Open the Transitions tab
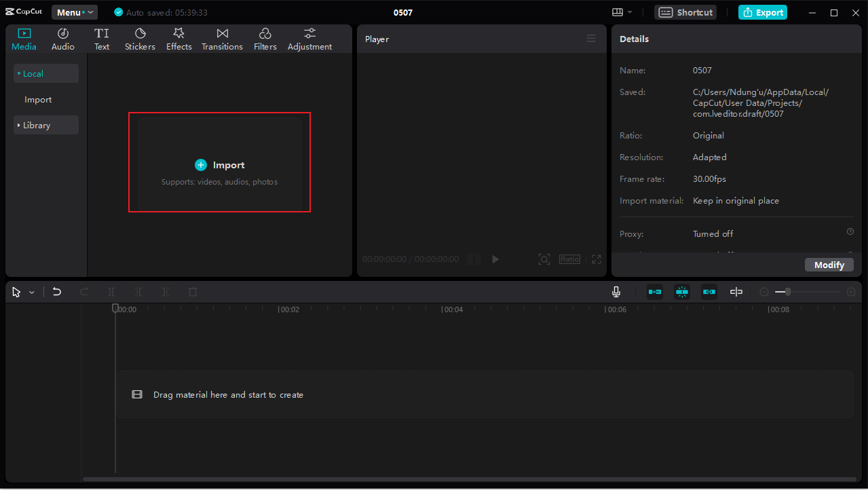 222,39
